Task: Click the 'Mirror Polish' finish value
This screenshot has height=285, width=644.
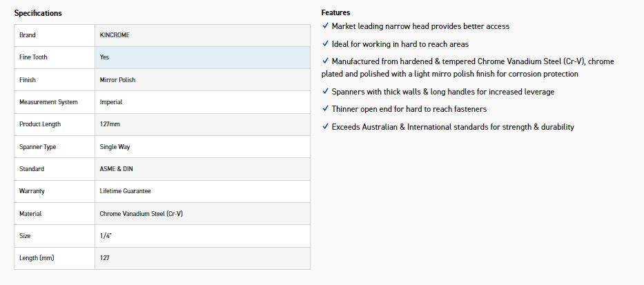Action: coord(117,80)
